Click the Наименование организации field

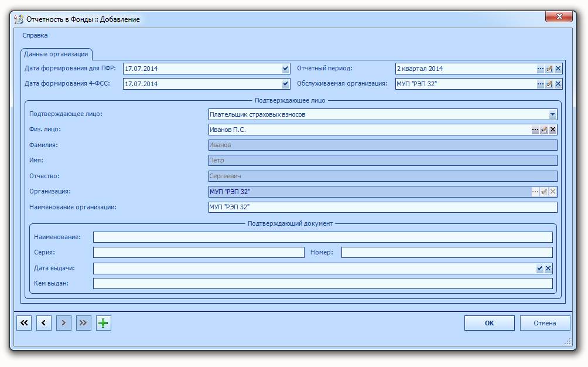(382, 207)
